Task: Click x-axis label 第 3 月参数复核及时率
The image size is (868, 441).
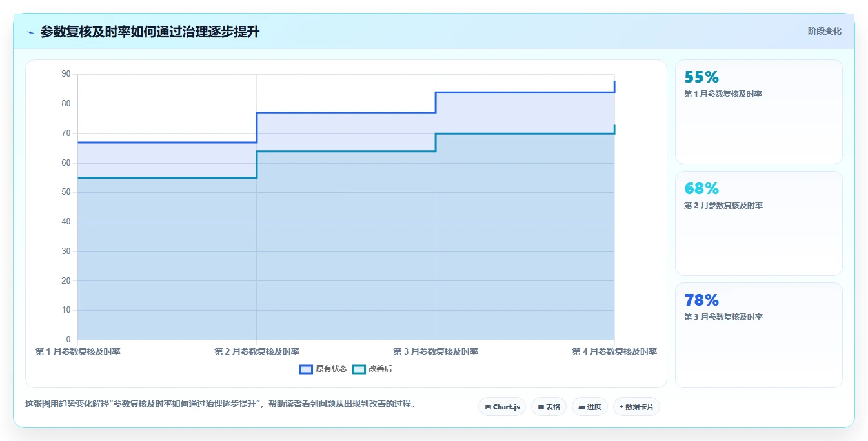Action: click(436, 351)
